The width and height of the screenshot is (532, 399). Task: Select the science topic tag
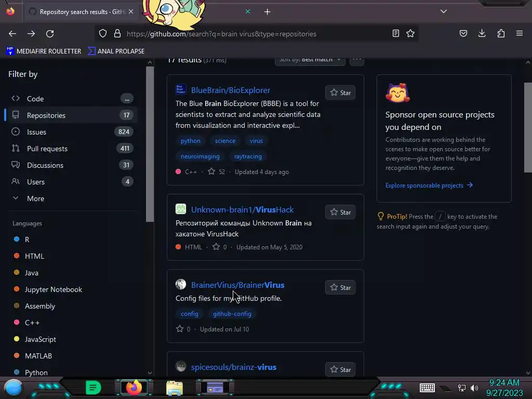pyautogui.click(x=225, y=141)
